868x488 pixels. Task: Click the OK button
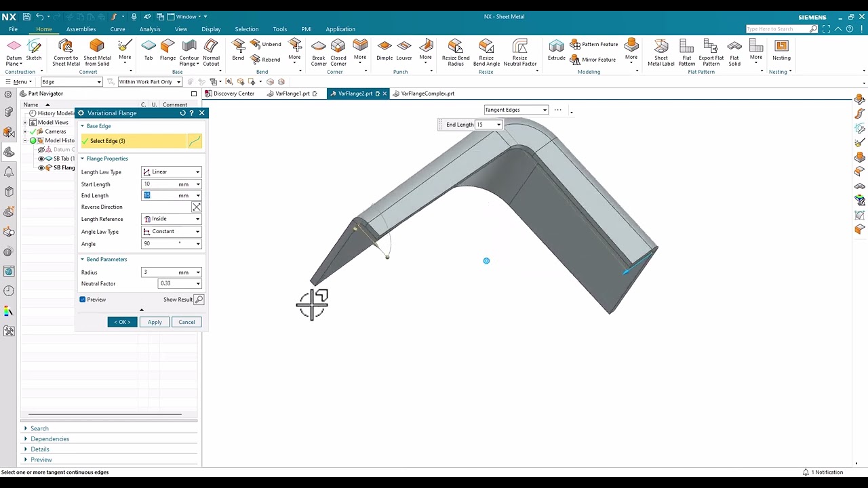coord(122,322)
